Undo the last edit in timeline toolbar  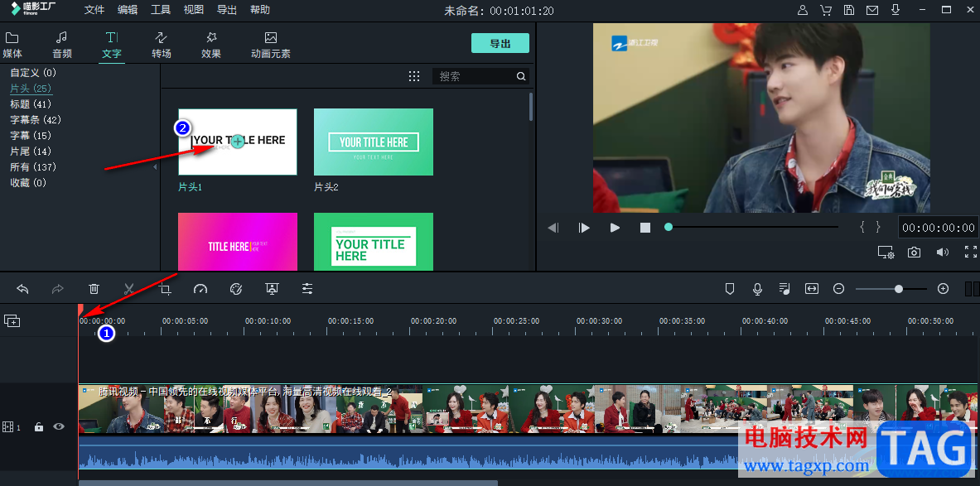point(23,289)
